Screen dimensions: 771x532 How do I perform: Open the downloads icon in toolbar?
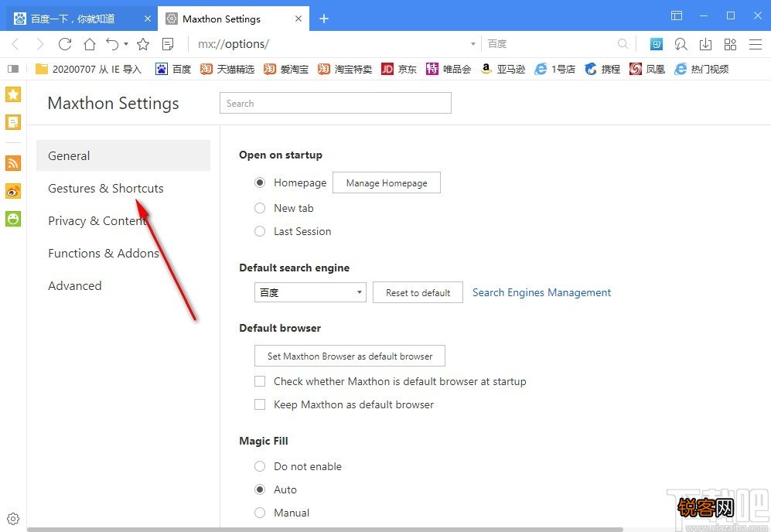click(x=705, y=44)
